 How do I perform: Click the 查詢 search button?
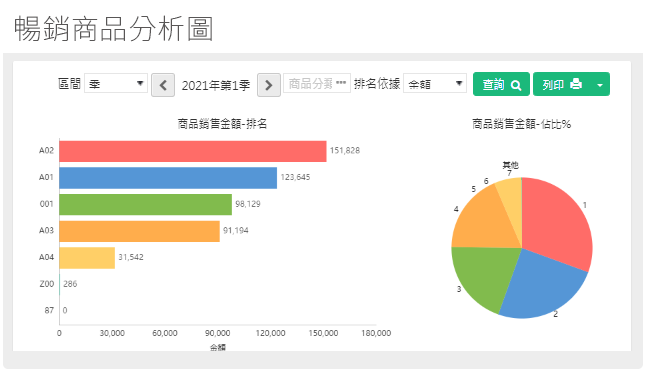pyautogui.click(x=501, y=84)
